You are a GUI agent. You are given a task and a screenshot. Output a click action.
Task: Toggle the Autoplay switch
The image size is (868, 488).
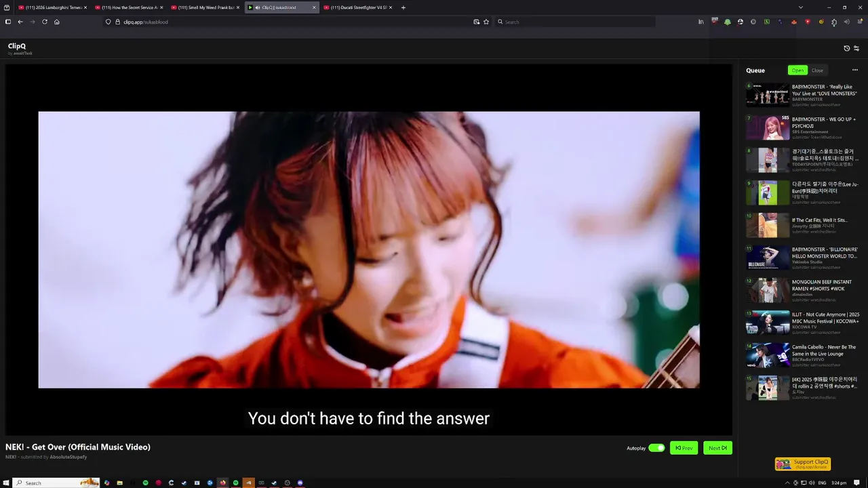[x=656, y=448]
